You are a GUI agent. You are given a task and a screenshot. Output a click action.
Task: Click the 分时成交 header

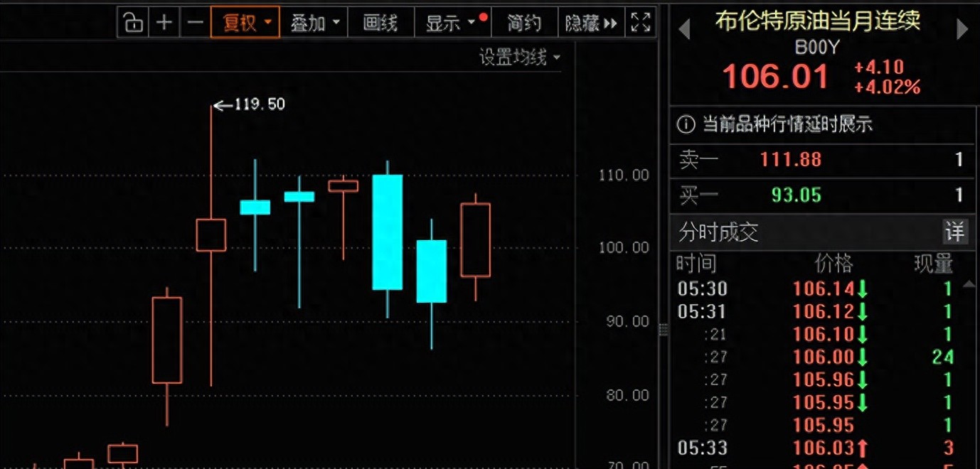[718, 232]
